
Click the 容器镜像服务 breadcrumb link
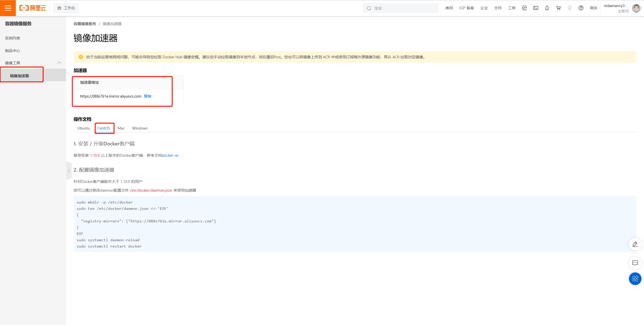(x=85, y=24)
